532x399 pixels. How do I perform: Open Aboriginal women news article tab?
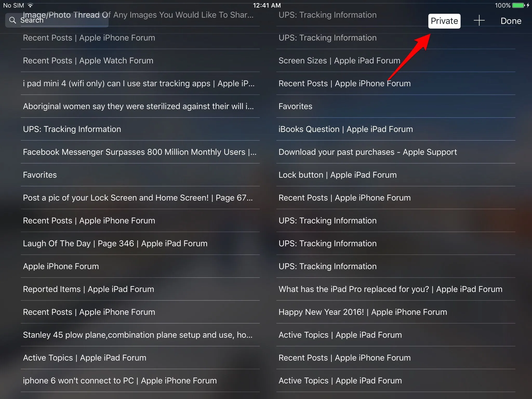(x=138, y=106)
